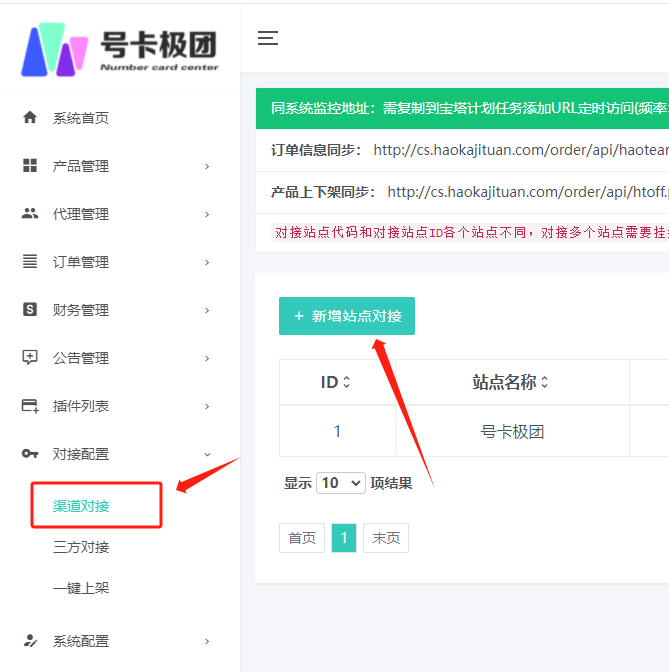
Task: Select the 三方对接 submenu item
Action: tap(81, 547)
